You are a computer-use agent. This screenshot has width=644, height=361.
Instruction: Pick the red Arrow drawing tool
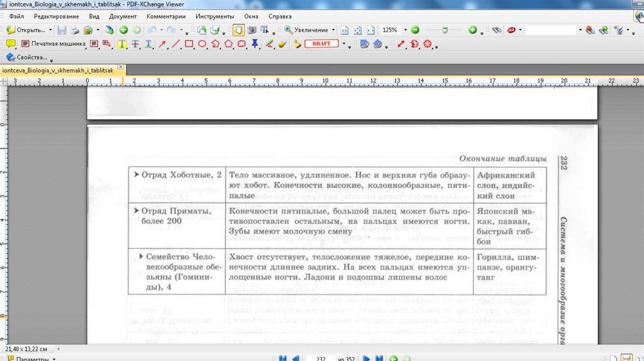[x=162, y=44]
